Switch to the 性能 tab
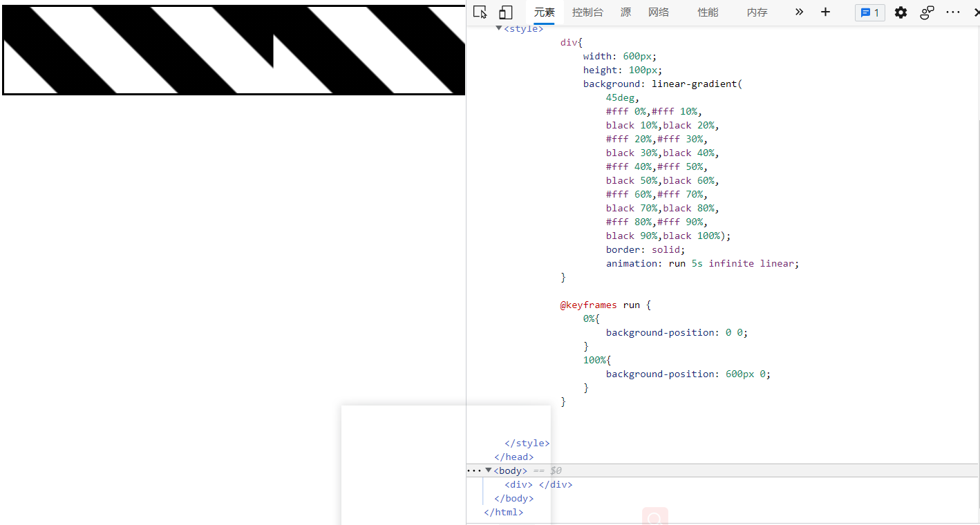This screenshot has width=980, height=525. point(708,12)
